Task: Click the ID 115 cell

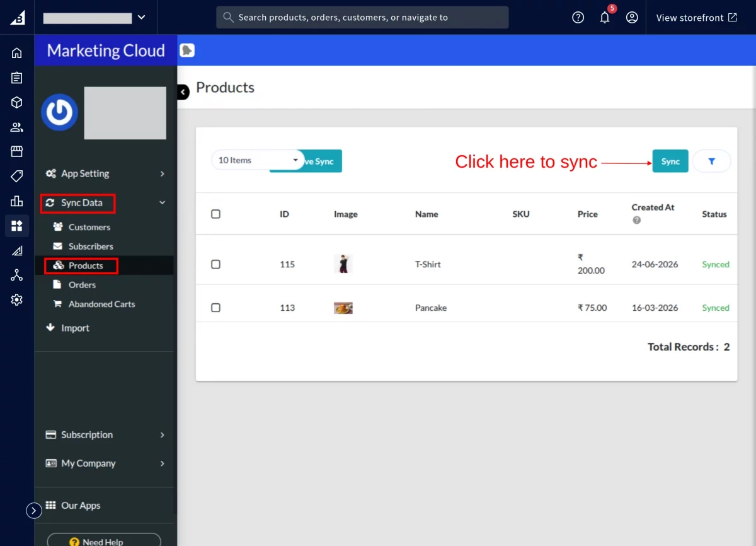Action: point(287,264)
